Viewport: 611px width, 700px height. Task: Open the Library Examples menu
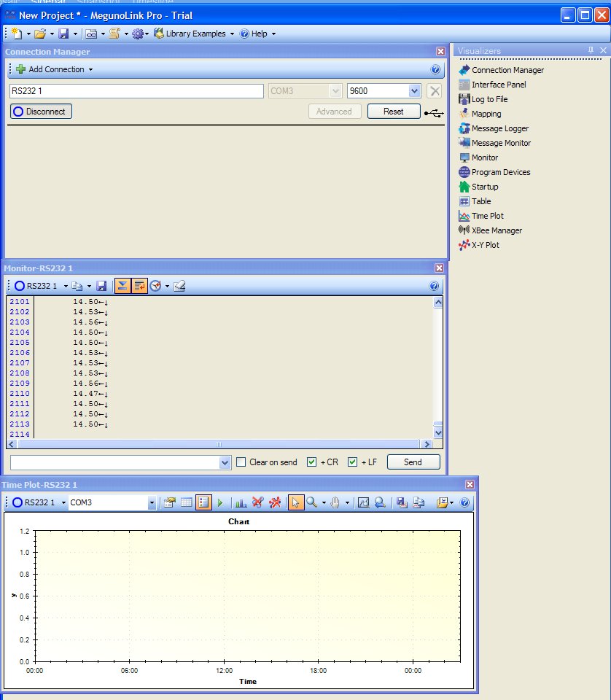(194, 34)
